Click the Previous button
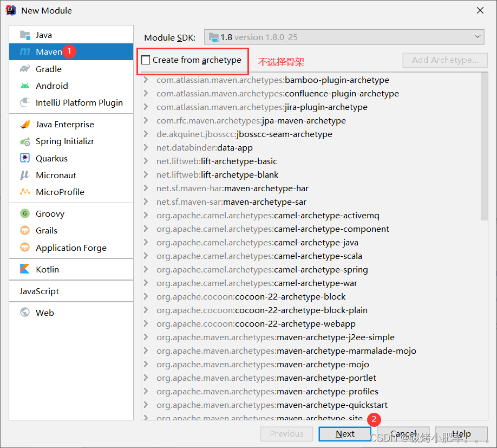The height and width of the screenshot is (448, 497). 286,434
